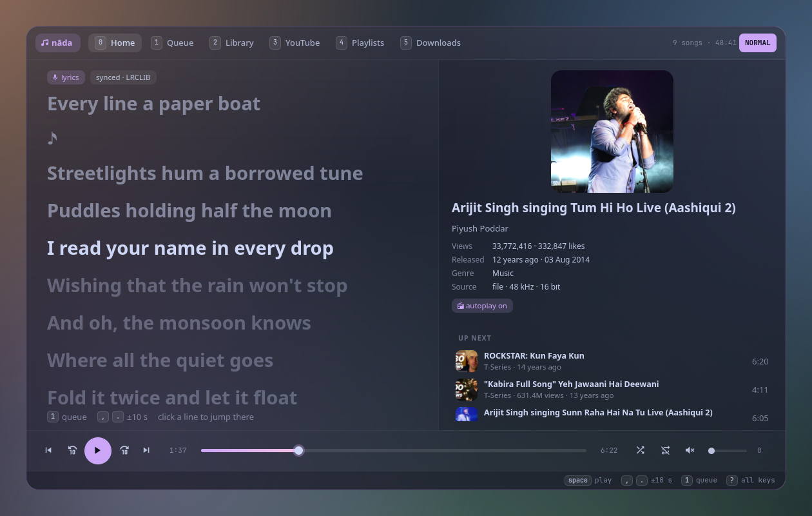Image resolution: width=812 pixels, height=516 pixels.
Task: Jump to lyric "Every line a paper boat"
Action: click(153, 104)
